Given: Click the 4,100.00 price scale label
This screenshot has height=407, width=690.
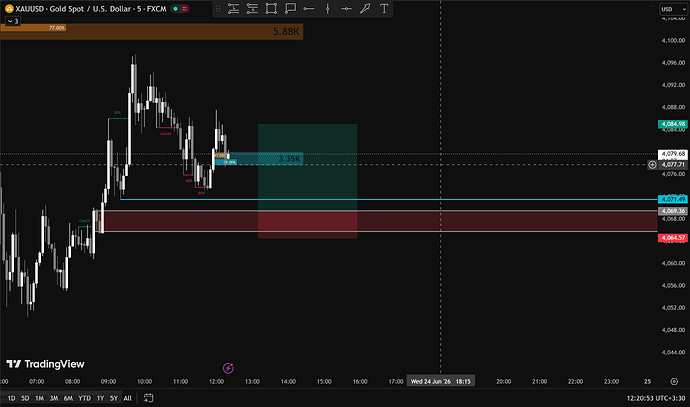Looking at the screenshot, I should (x=673, y=40).
